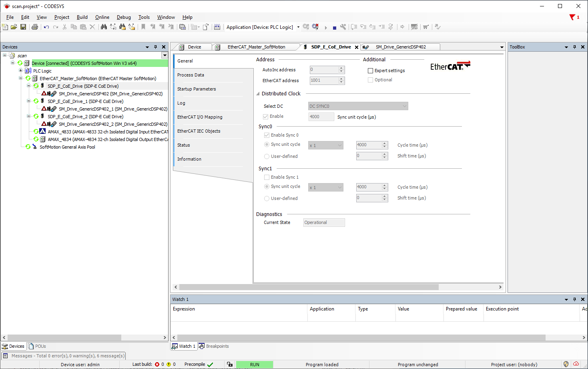
Task: Collapse the SDP_E_CoE_Drive_1 tree node
Action: (28, 101)
